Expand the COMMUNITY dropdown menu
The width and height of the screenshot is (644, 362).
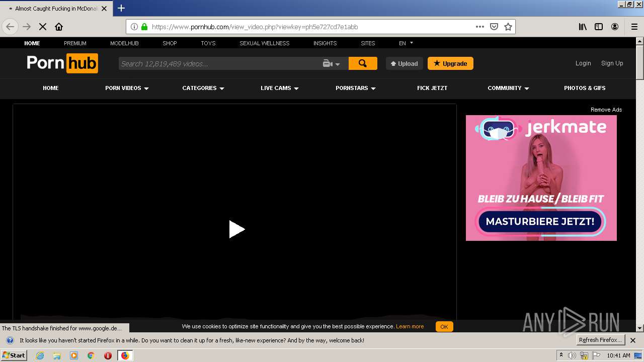coord(508,88)
